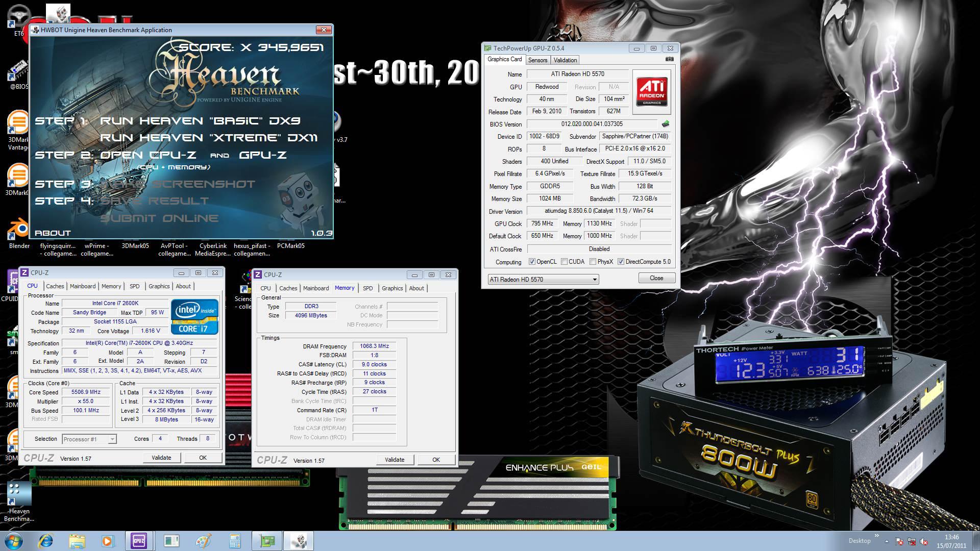Click the BIOS Version value 012.020.000.041.037305
The image size is (980, 551).
(x=592, y=124)
